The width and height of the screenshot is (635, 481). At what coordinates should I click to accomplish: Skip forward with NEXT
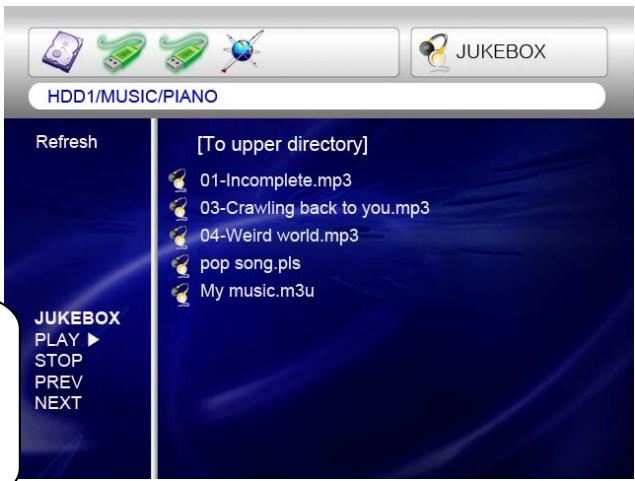(x=58, y=403)
